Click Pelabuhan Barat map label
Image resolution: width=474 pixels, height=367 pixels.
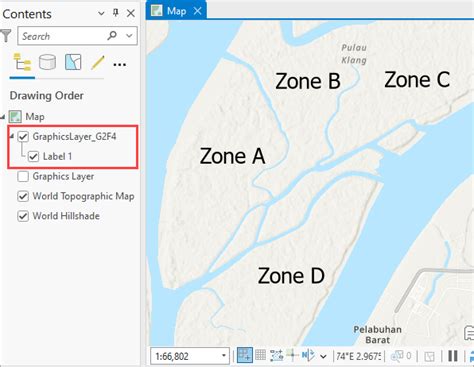(377, 335)
